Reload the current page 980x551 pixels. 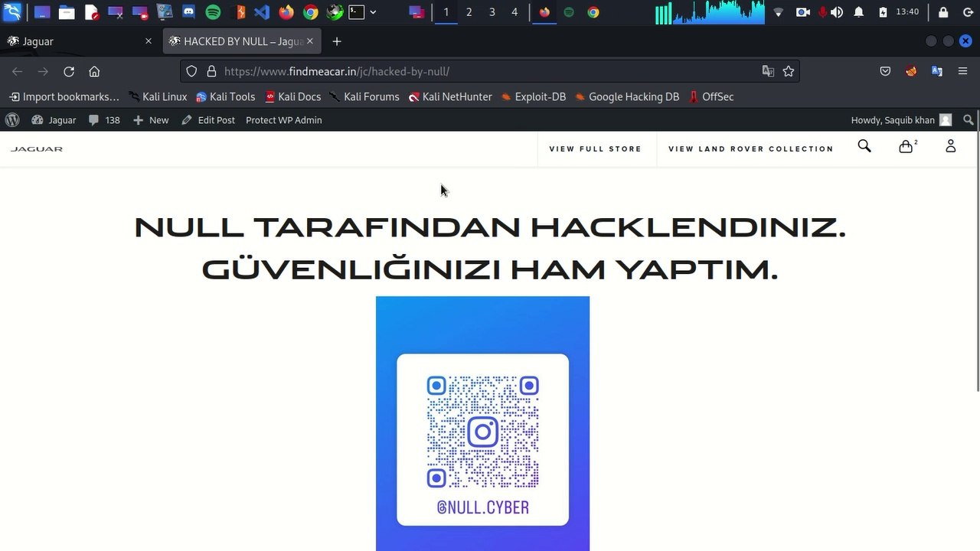[69, 71]
